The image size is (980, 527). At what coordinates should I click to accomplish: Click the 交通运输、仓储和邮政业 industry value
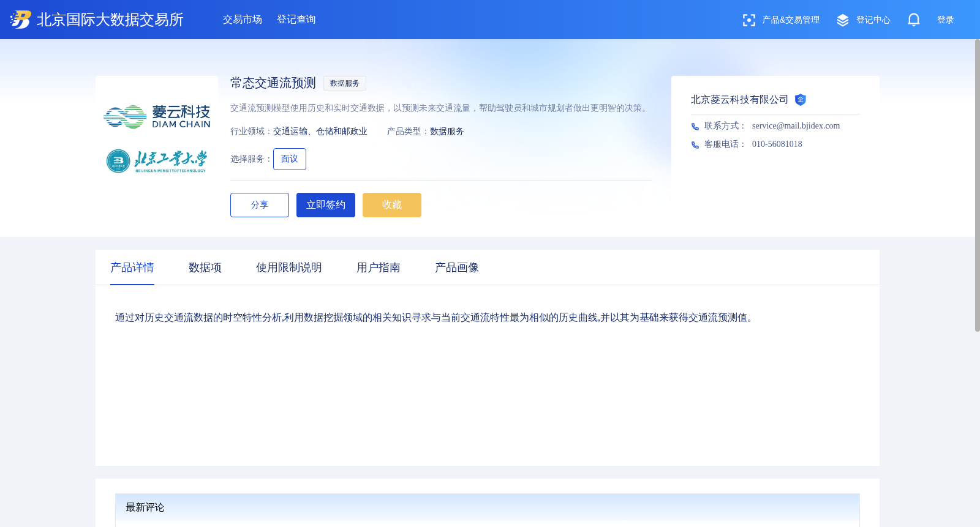[x=320, y=132]
